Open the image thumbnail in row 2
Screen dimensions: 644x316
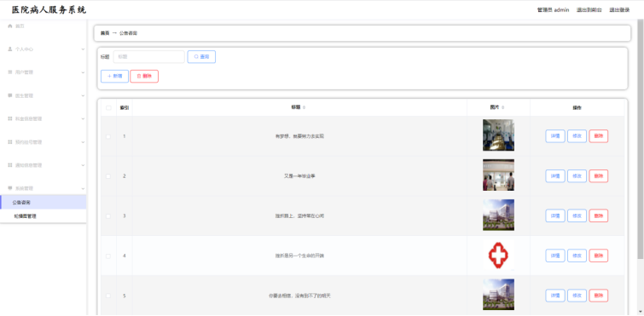tap(498, 175)
